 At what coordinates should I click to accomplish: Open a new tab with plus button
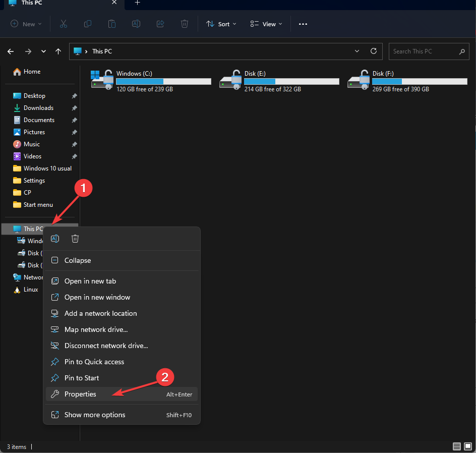pyautogui.click(x=137, y=3)
